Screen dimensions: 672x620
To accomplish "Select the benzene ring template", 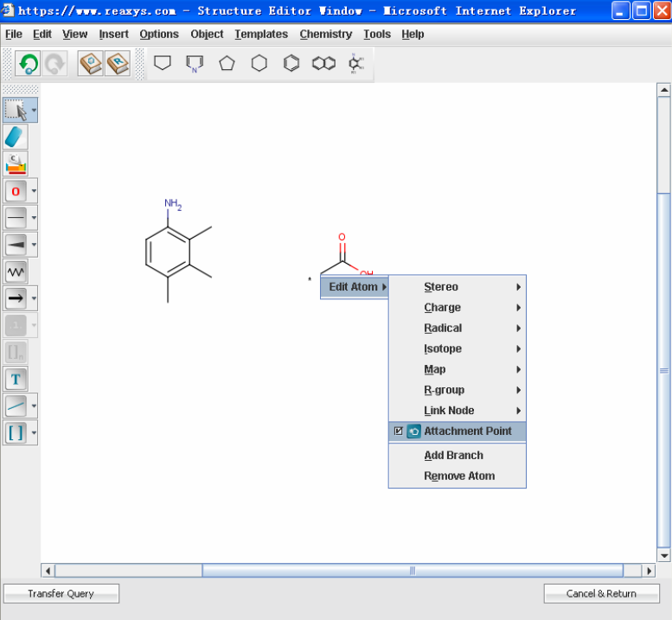I will (x=291, y=63).
